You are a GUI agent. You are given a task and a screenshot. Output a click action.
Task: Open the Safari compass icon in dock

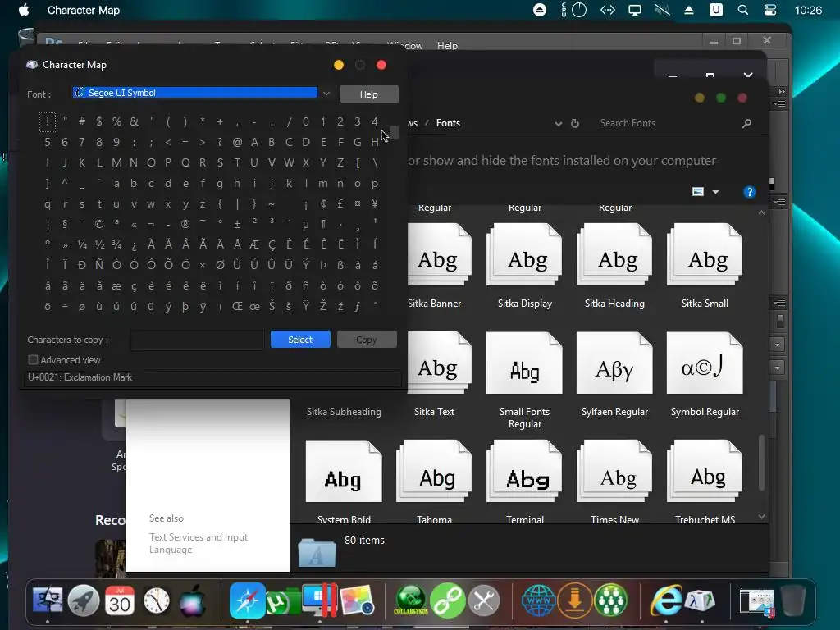click(x=247, y=600)
